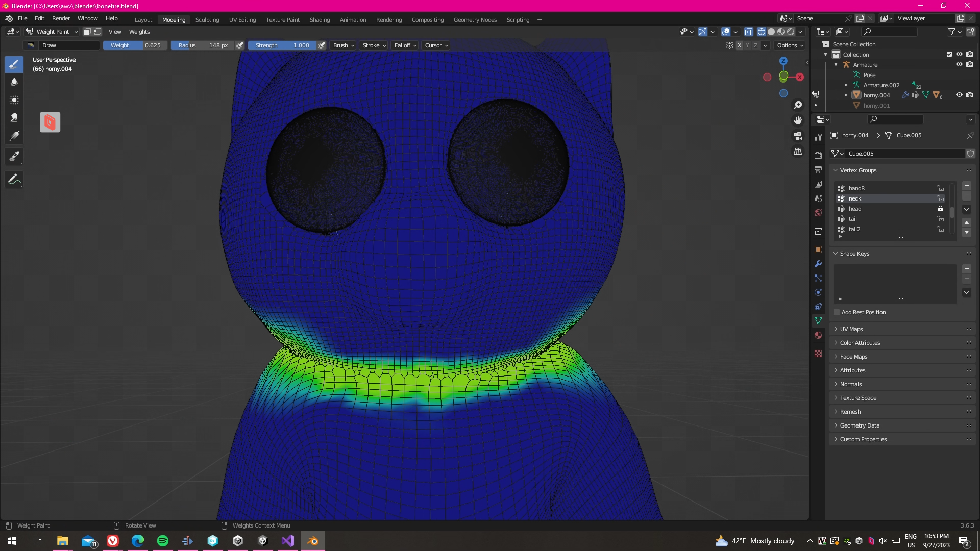
Task: Open the Modifiers properties tab
Action: [818, 264]
